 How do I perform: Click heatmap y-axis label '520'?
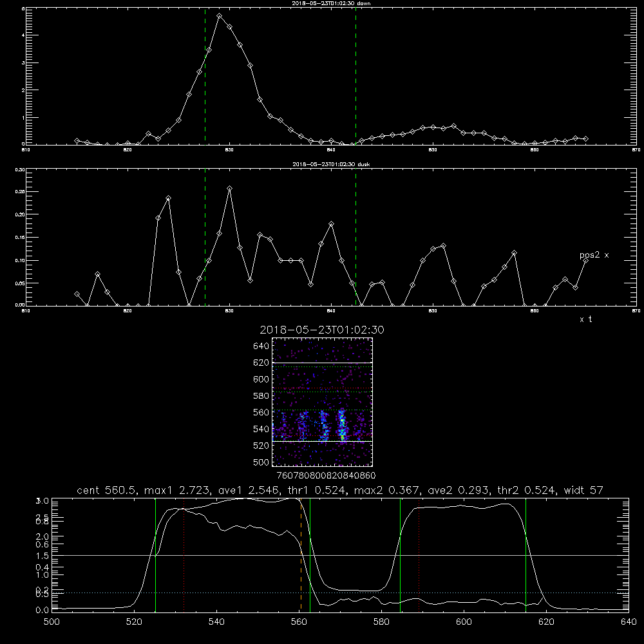[261, 446]
